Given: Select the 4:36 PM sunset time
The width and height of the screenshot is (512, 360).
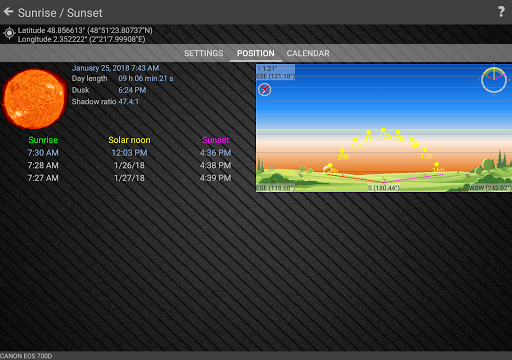Looking at the screenshot, I should [x=215, y=153].
